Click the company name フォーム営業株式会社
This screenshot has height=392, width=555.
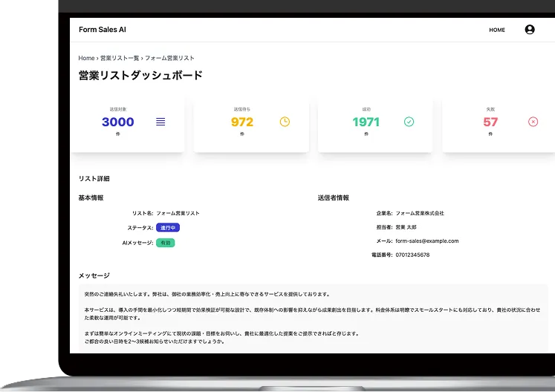[x=420, y=213]
